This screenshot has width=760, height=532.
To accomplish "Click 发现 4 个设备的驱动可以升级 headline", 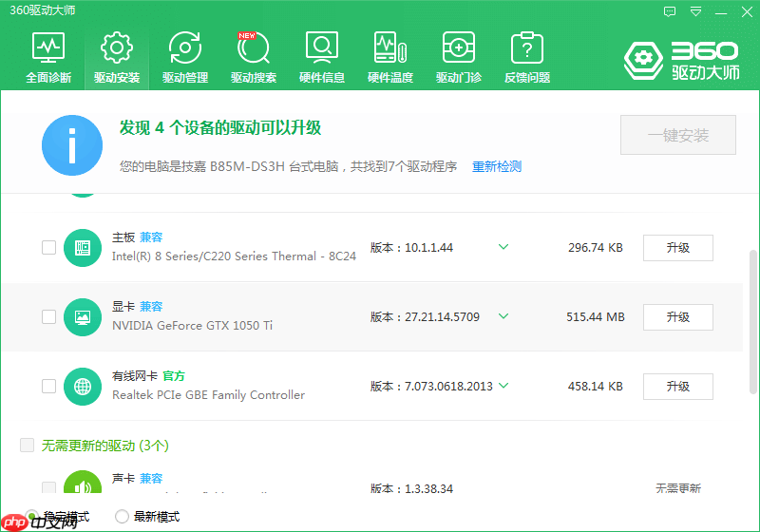I will (220, 128).
